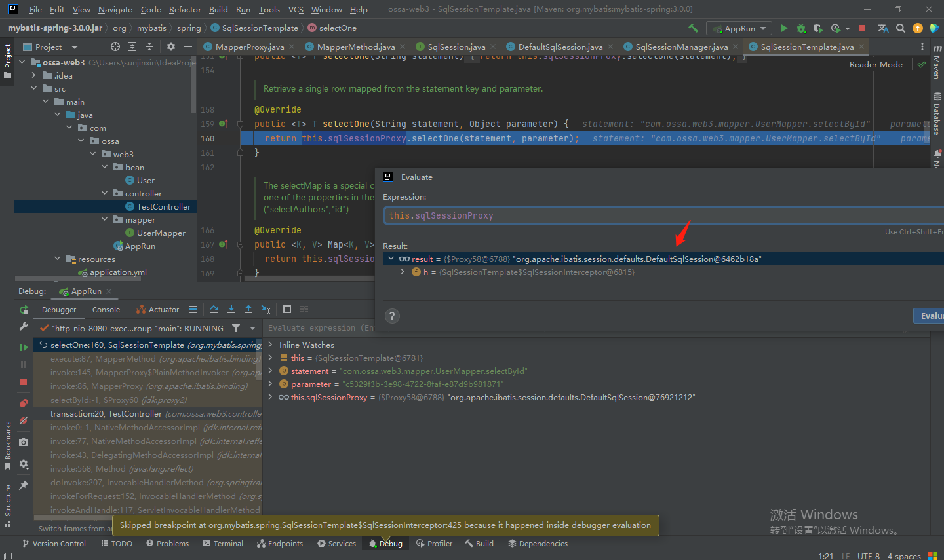Click the Evaluate button
Viewport: 944px width, 560px height.
[x=929, y=316]
